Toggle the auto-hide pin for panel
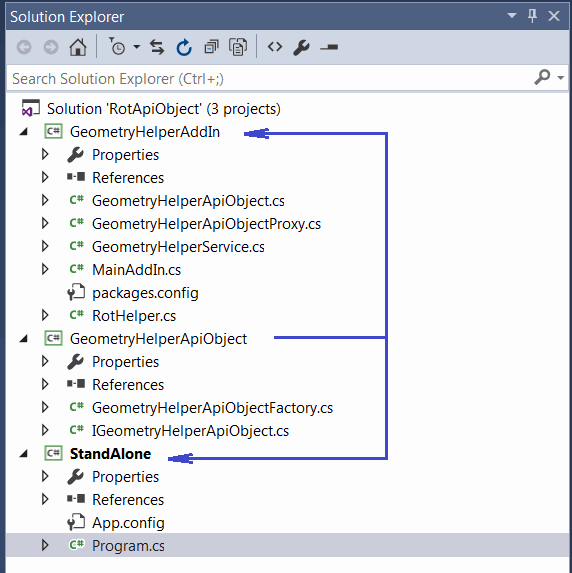 click(533, 16)
